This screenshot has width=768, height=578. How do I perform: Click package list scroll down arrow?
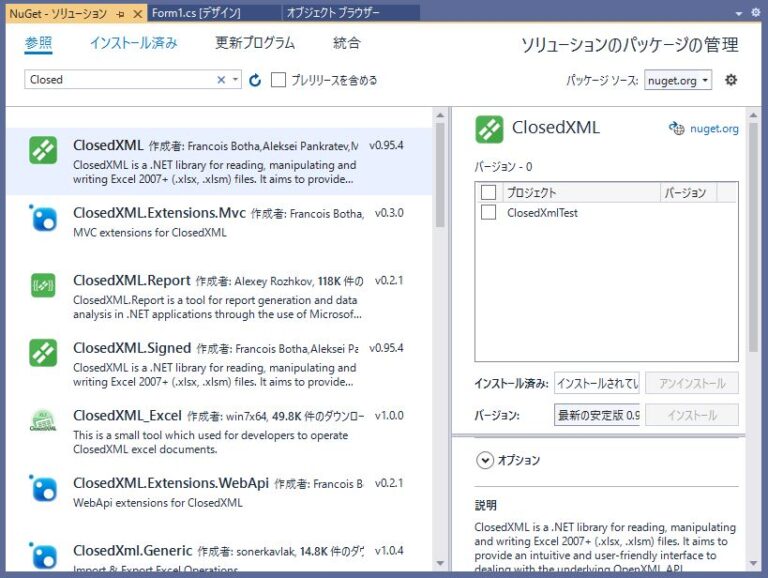(440, 563)
